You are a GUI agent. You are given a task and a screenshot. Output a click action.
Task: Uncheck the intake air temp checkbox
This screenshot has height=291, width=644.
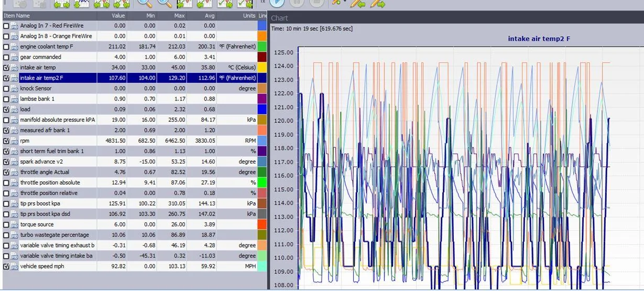pyautogui.click(x=6, y=68)
